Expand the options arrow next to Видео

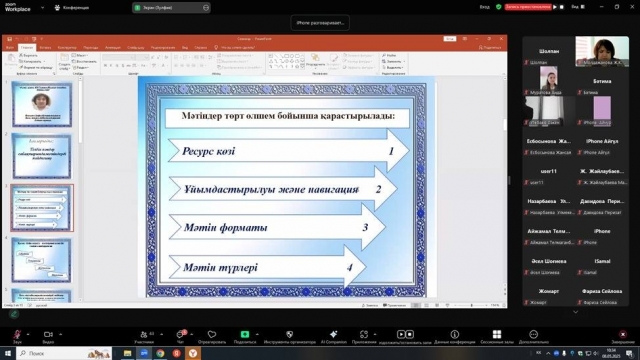tap(60, 334)
